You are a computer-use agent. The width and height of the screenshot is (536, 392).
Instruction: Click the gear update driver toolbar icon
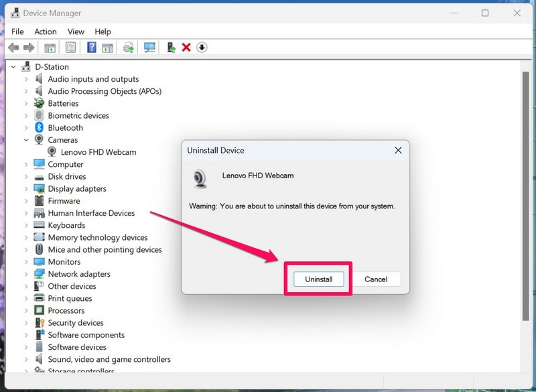129,48
